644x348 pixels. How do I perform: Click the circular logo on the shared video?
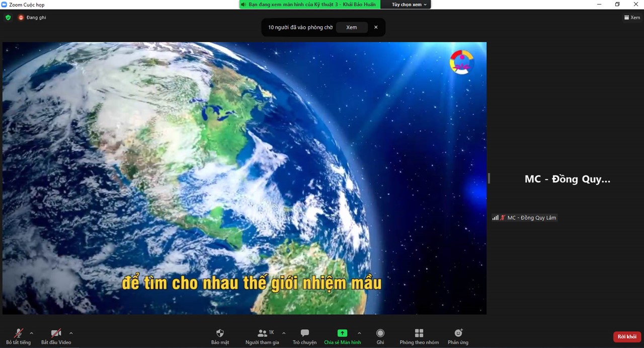click(x=461, y=62)
